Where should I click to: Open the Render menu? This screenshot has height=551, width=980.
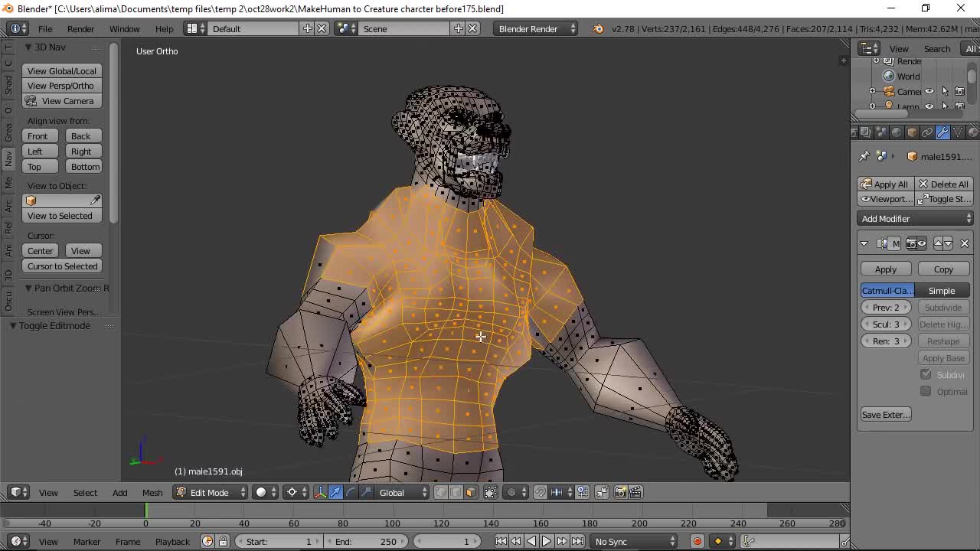80,28
